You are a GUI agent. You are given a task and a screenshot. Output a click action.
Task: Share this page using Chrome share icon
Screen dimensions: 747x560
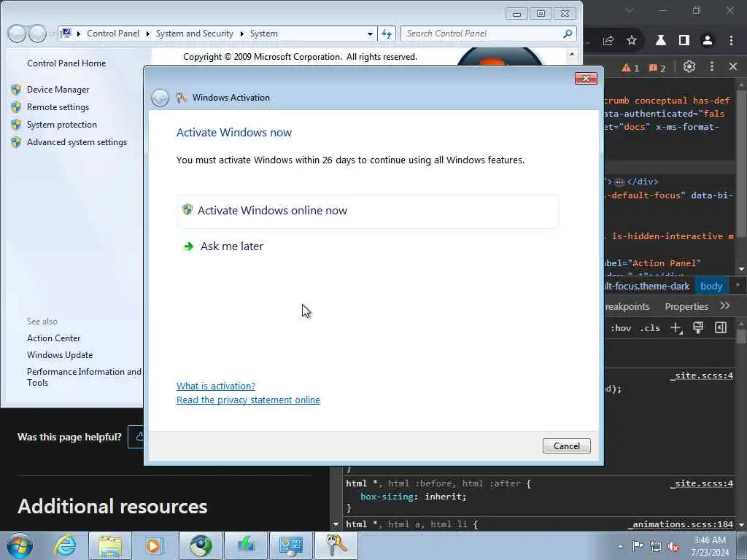pyautogui.click(x=608, y=41)
